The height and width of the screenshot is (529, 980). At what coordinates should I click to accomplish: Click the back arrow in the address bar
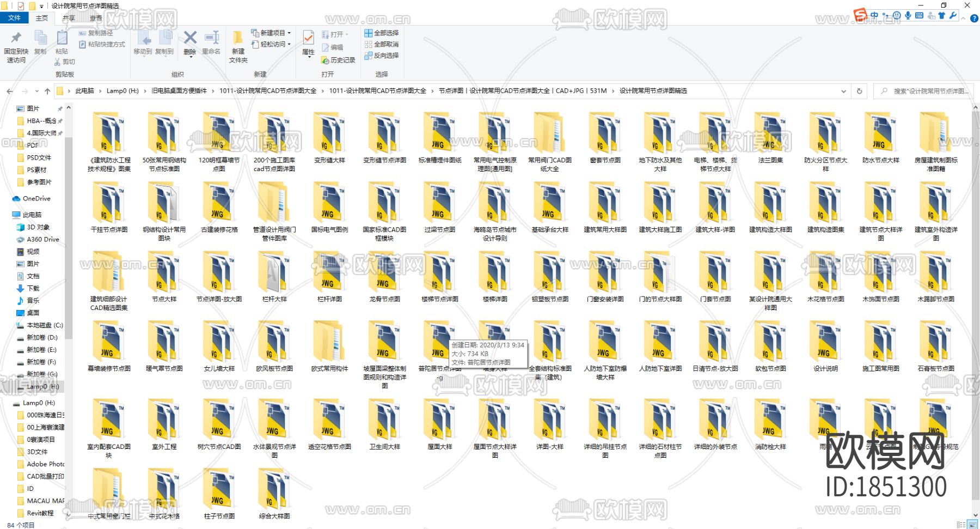pyautogui.click(x=10, y=91)
